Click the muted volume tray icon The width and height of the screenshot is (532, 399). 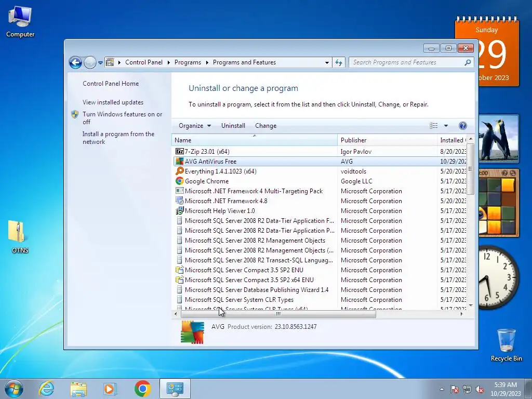coord(480,389)
